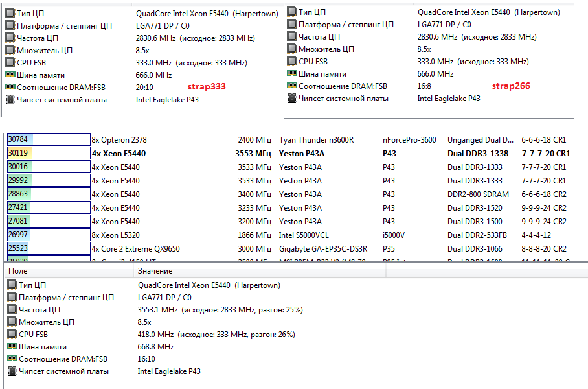Click the 27081 score bar
588x389 pixels.
49,221
